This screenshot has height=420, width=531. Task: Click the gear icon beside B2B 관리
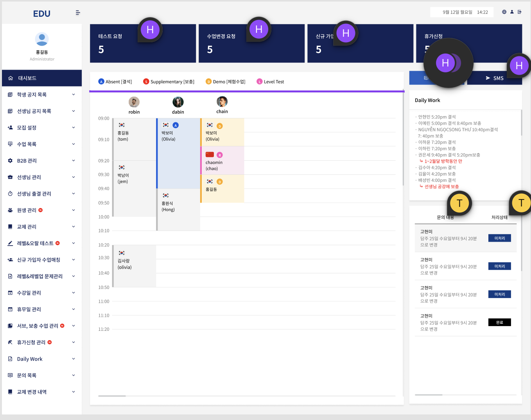(x=9, y=160)
